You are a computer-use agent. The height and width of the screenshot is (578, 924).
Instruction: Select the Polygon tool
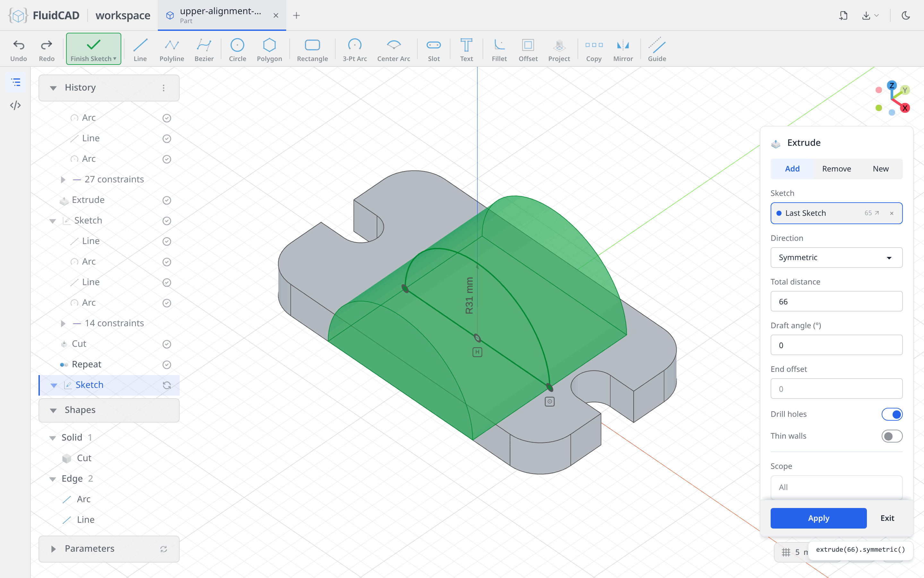point(269,50)
